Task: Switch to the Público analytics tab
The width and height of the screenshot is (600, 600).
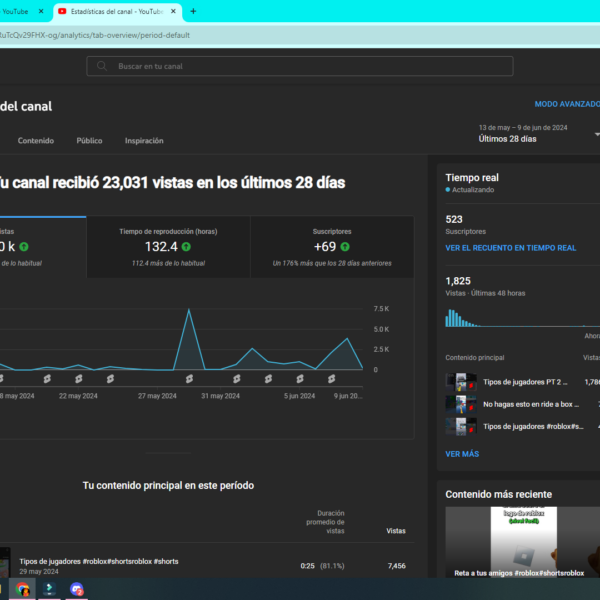Action: point(89,141)
